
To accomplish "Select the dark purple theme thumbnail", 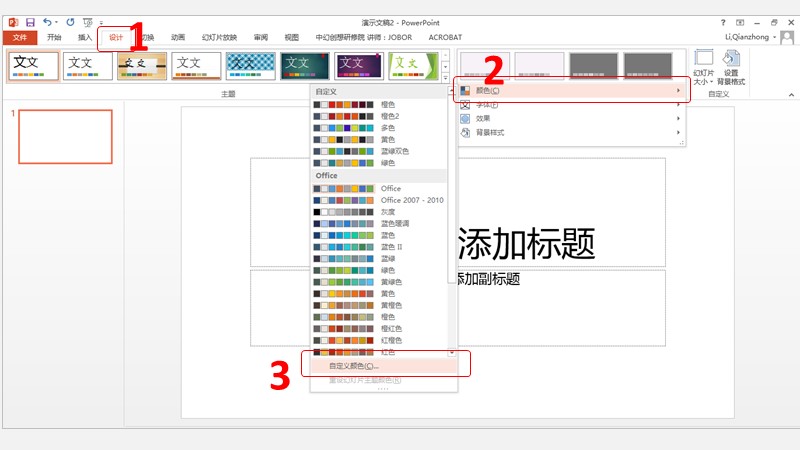I will 358,66.
